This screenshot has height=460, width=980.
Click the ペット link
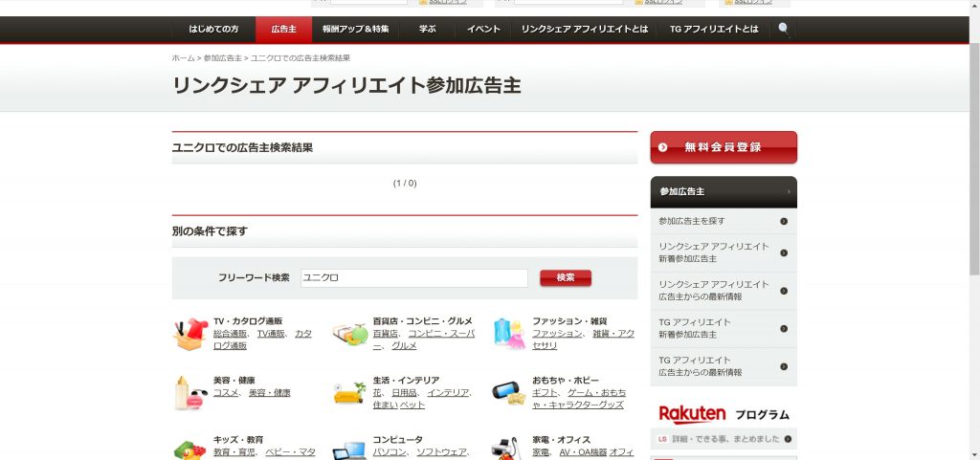click(x=412, y=405)
